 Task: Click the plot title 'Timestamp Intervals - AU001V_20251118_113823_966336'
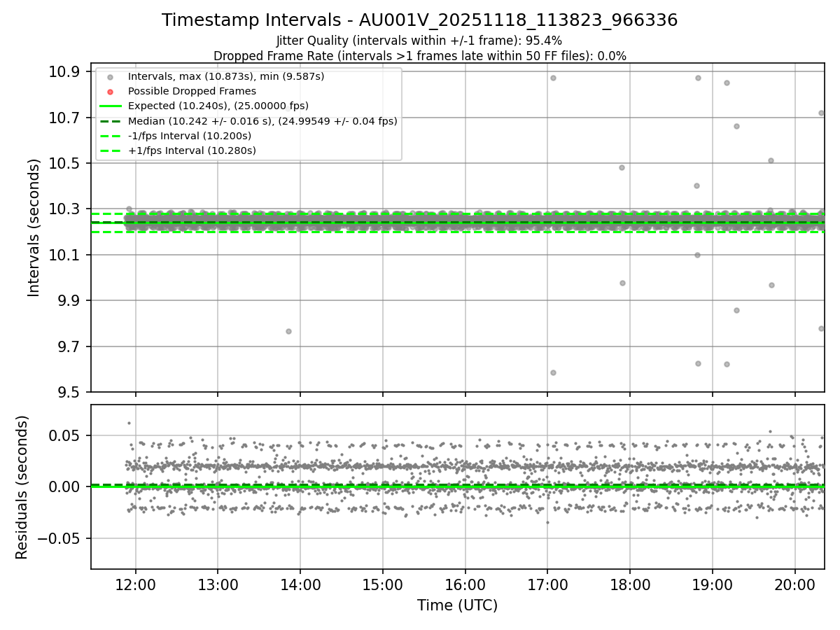click(420, 20)
